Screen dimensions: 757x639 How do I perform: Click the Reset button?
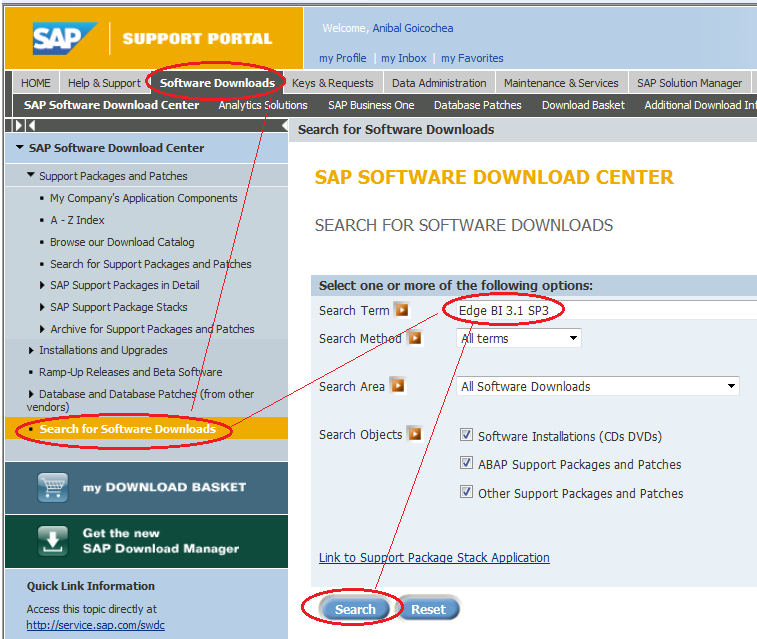pos(428,609)
